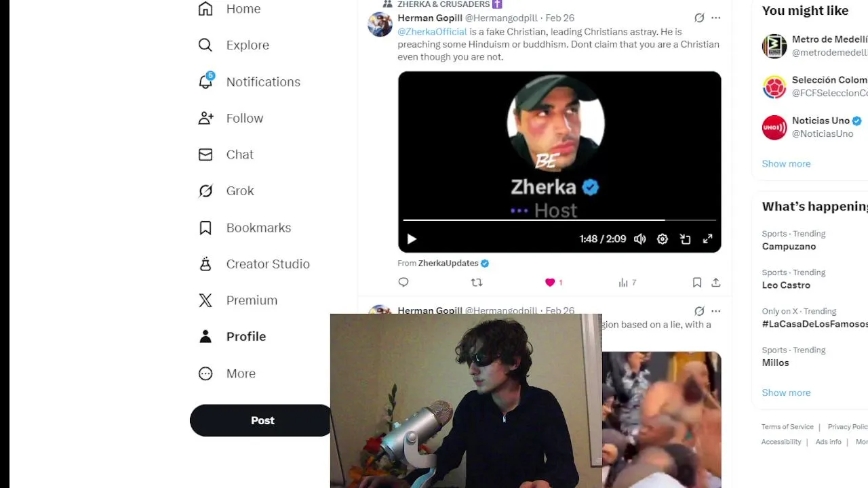The image size is (868, 488).
Task: Play the Zherka video
Action: coord(412,239)
